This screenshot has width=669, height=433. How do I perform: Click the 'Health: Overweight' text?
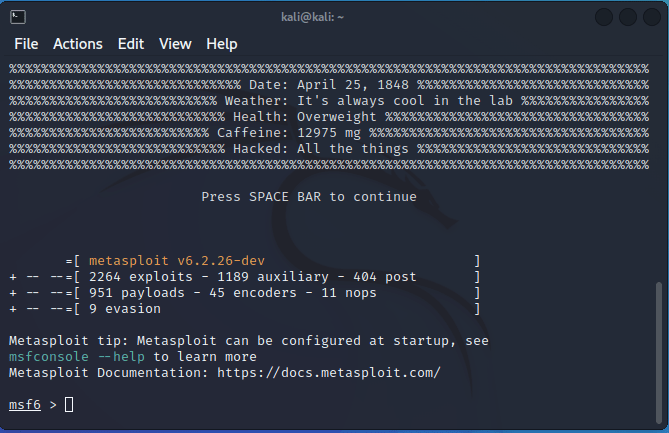coord(305,117)
